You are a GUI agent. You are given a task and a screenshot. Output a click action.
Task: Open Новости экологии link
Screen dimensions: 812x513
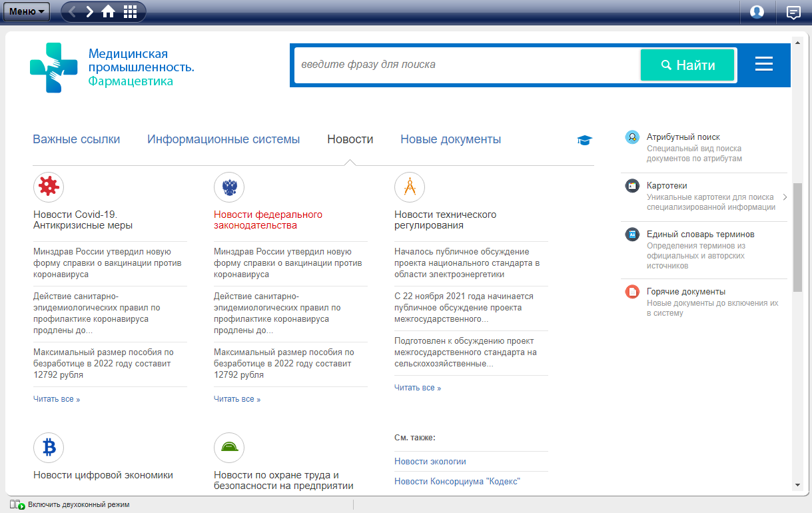(430, 461)
